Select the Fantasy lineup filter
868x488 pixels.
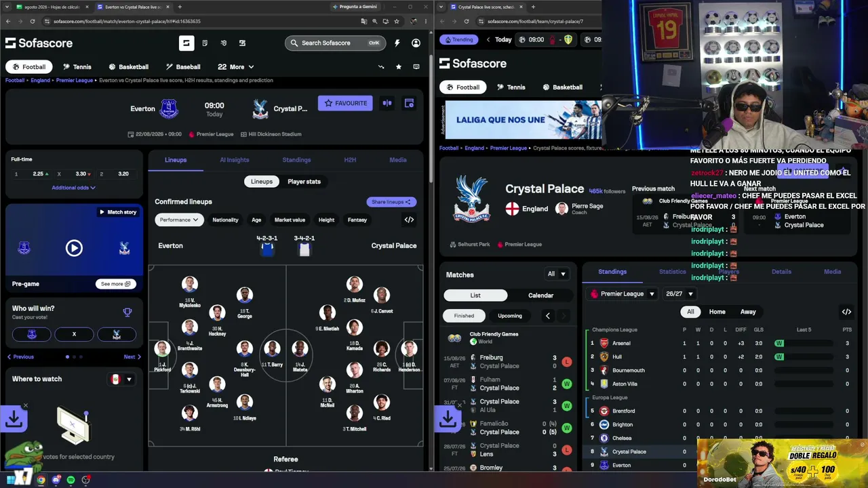357,220
